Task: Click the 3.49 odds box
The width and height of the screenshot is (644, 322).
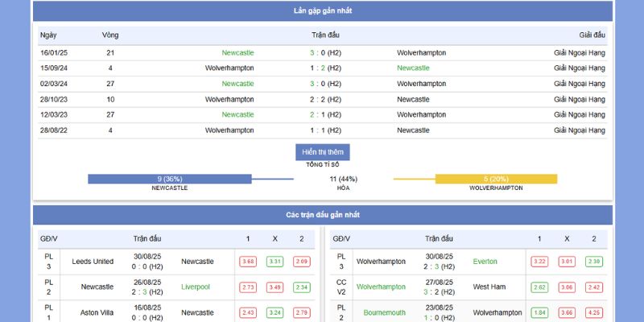Action: click(x=275, y=287)
